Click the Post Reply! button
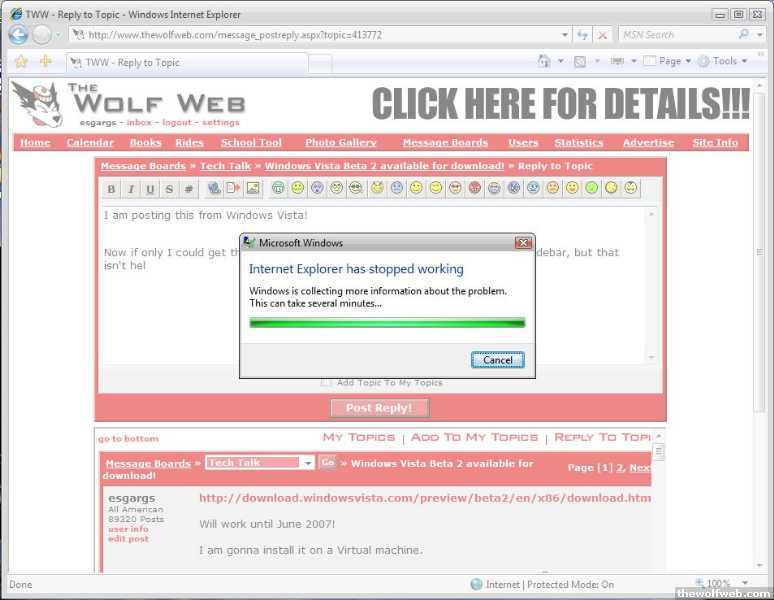This screenshot has width=774, height=600. pos(379,407)
